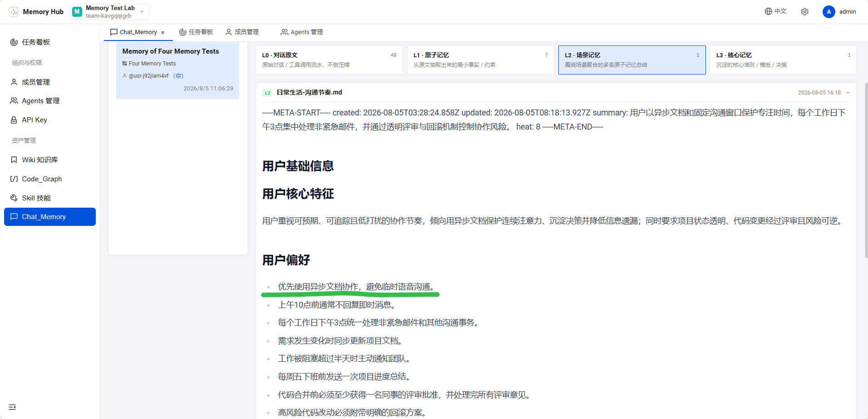The height and width of the screenshot is (419, 868).
Task: Click the green M team avatar
Action: click(77, 12)
